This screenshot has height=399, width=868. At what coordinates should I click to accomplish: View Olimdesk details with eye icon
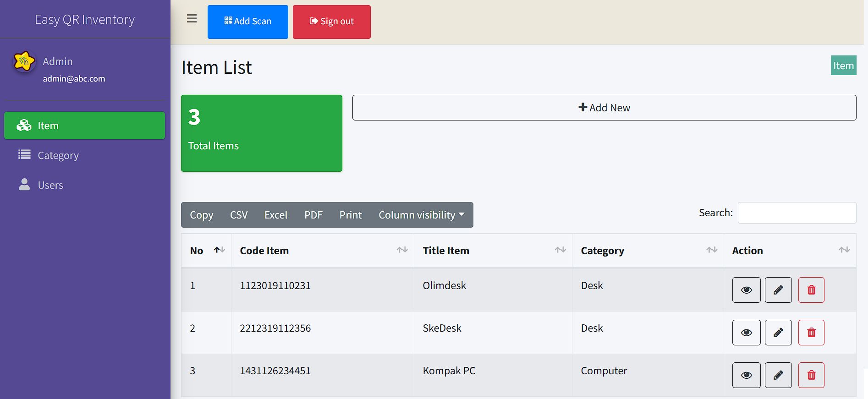pyautogui.click(x=746, y=290)
